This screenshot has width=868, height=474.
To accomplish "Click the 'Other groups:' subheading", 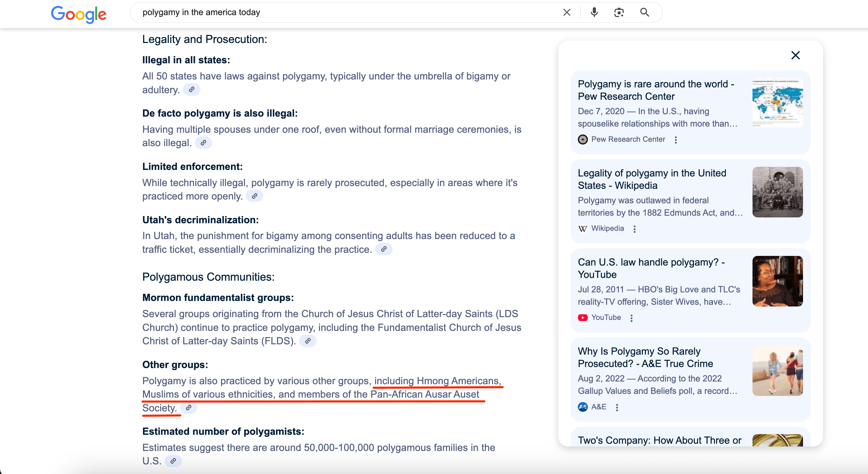I will [175, 365].
